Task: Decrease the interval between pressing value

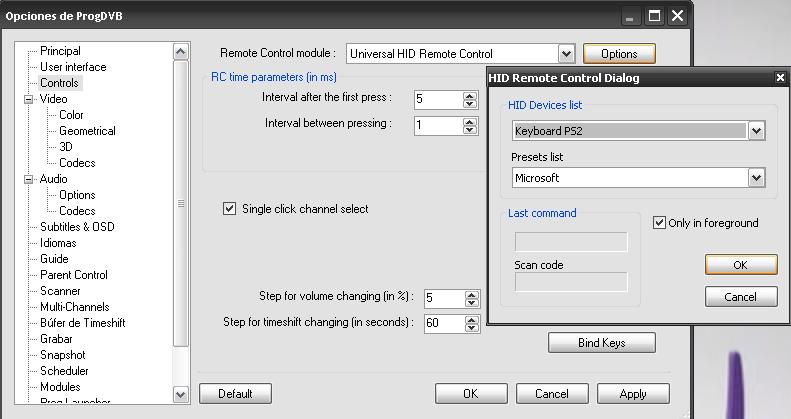Action: 470,130
